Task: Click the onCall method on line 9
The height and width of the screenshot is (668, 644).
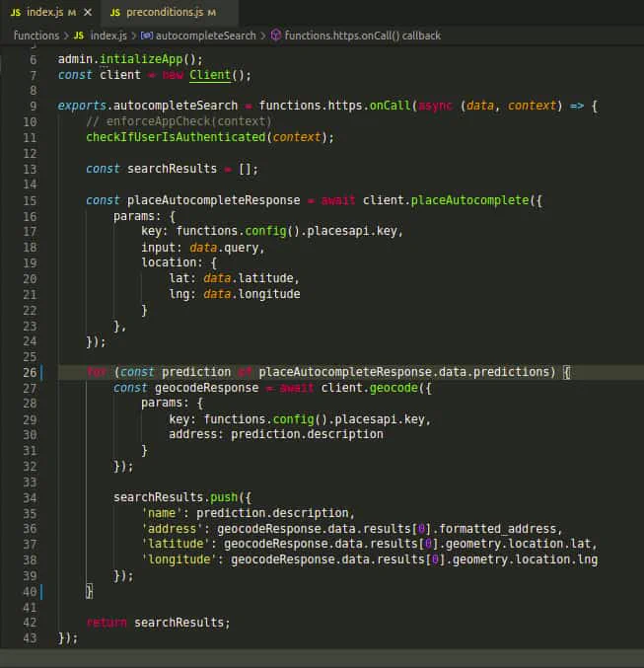Action: pyautogui.click(x=390, y=106)
